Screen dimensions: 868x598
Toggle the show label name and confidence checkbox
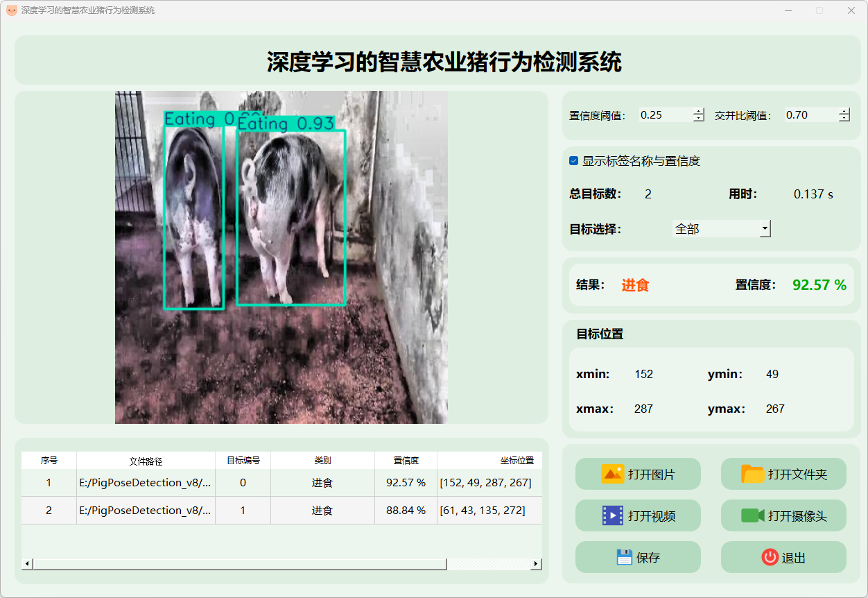pyautogui.click(x=574, y=161)
